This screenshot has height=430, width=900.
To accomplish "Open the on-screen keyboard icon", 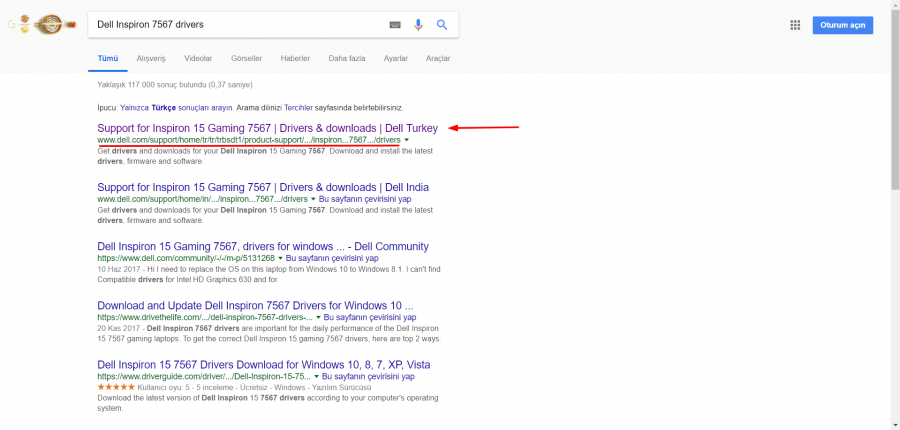I will pos(395,25).
